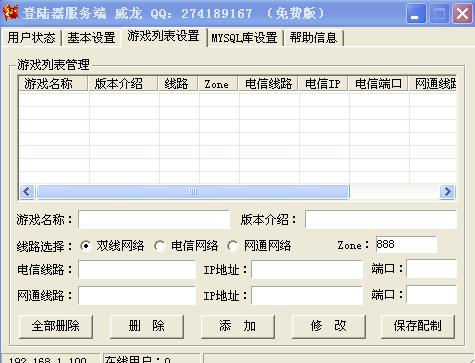Open the 基本设置 tab
475x363 pixels.
[x=91, y=38]
